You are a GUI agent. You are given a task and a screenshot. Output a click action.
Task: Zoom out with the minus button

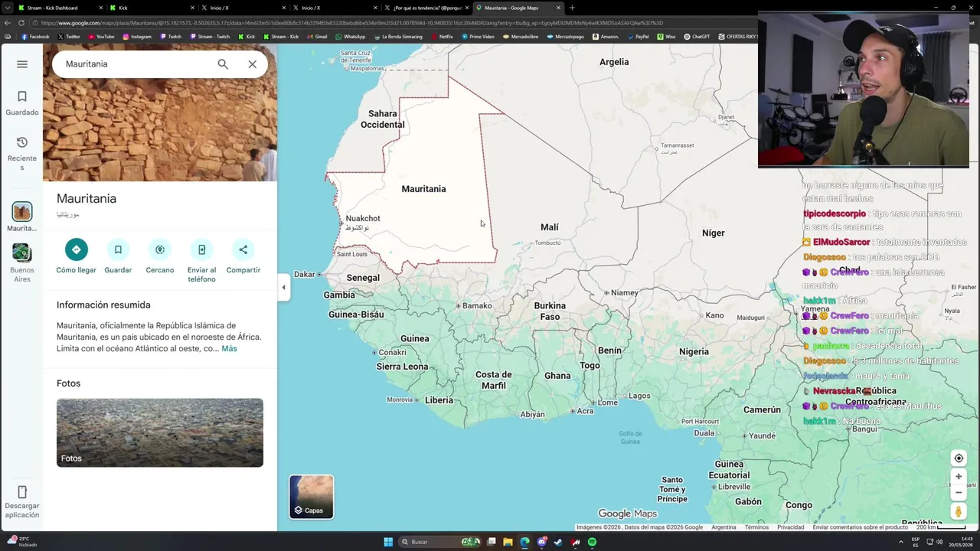959,493
